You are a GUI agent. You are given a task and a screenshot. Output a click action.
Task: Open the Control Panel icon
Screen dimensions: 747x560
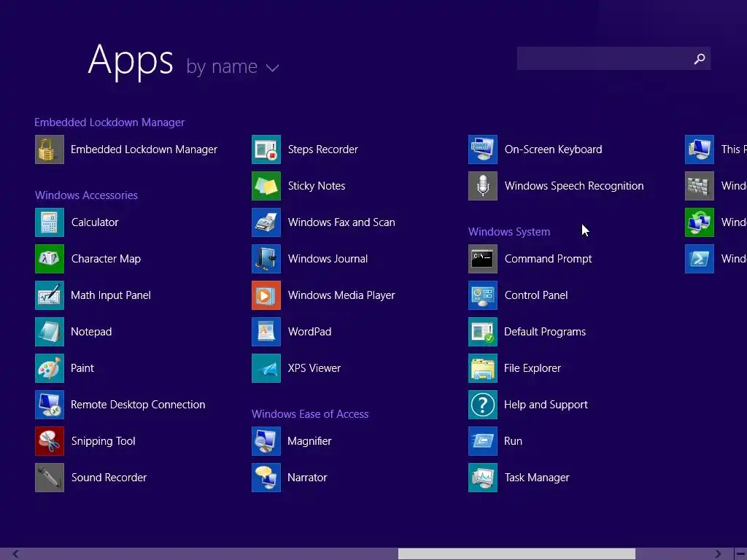(x=483, y=295)
